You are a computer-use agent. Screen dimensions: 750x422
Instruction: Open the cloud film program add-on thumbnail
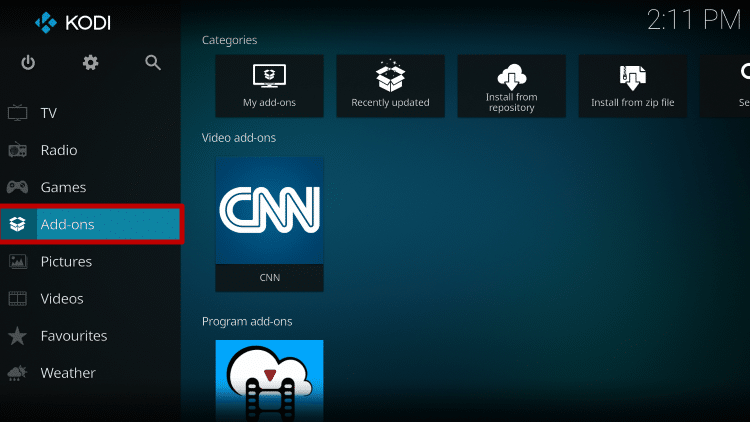click(269, 381)
